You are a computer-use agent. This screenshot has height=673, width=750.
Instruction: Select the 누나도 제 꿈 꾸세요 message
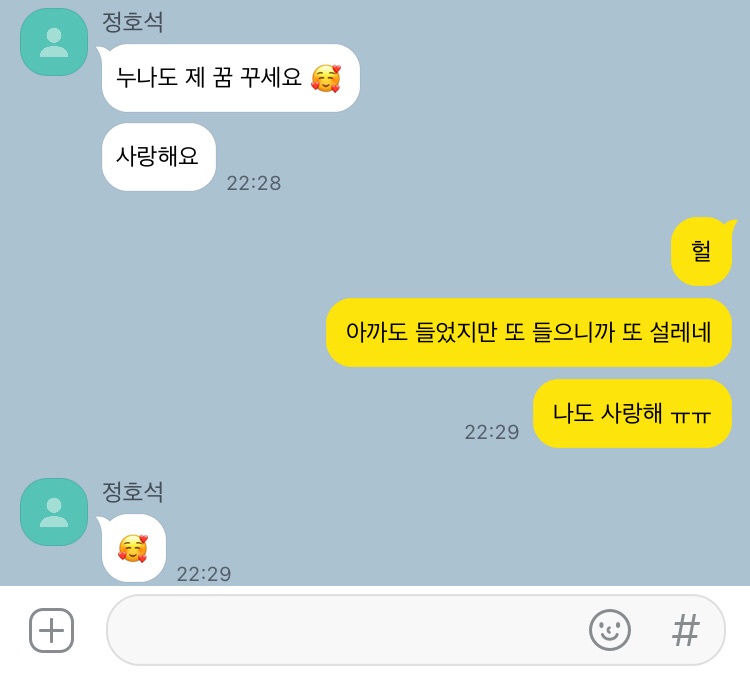231,78
